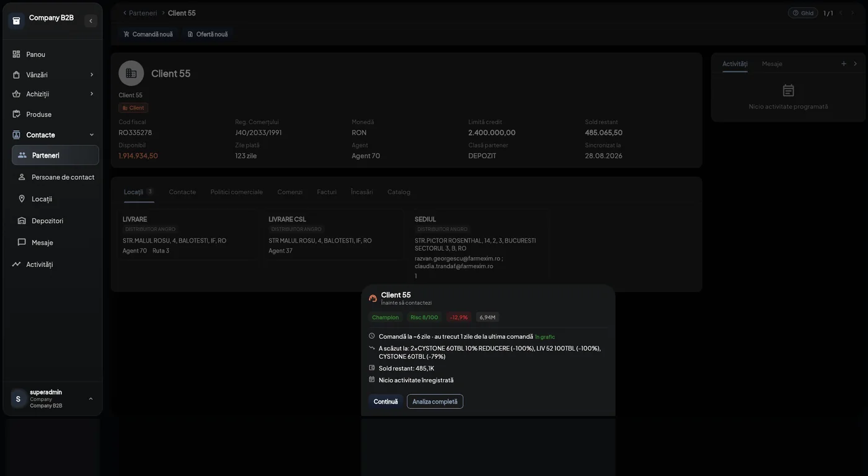Select the Catalog tab
Viewport: 868px width, 476px height.
tap(399, 192)
